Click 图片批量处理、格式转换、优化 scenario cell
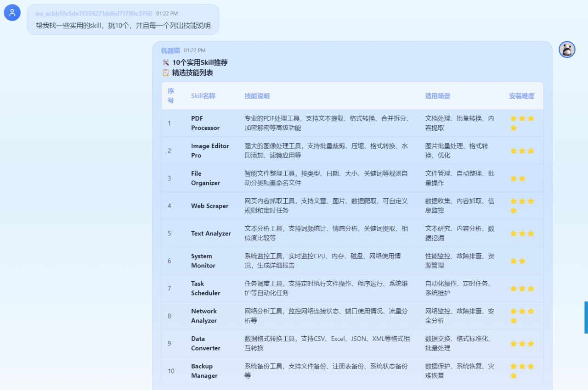 click(x=457, y=150)
